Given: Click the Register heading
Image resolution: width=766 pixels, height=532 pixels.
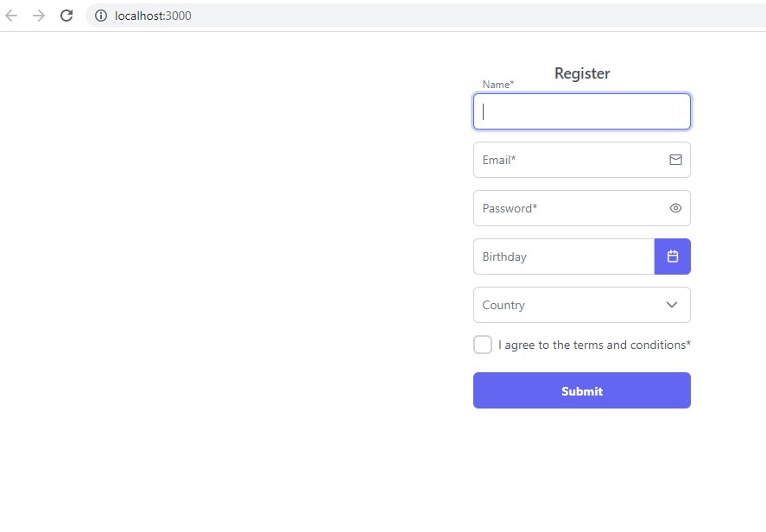Looking at the screenshot, I should click(x=582, y=73).
